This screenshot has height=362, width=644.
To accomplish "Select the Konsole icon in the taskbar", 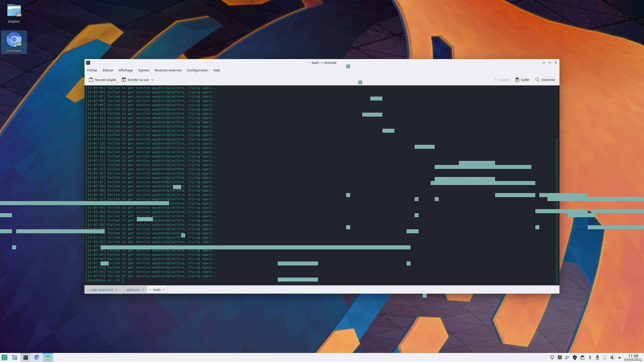I will [x=25, y=357].
